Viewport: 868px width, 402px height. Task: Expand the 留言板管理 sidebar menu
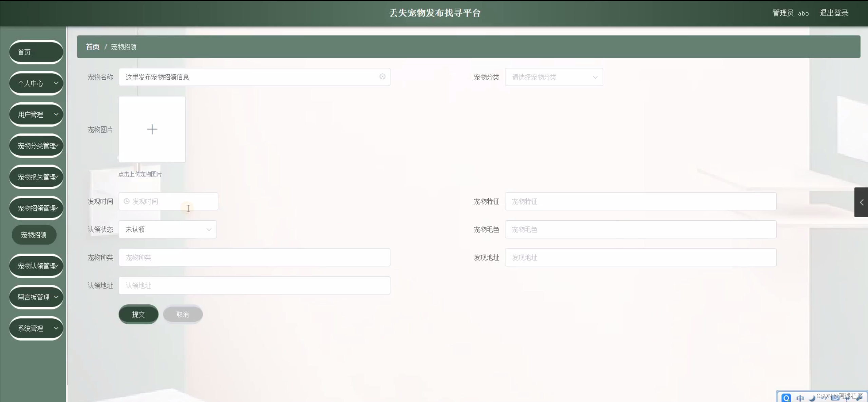[36, 297]
